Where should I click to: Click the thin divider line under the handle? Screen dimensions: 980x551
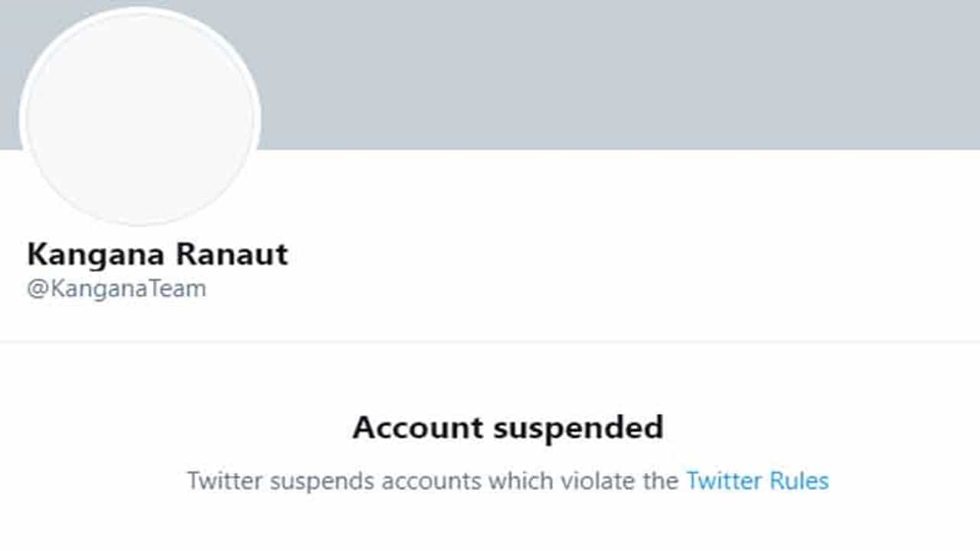[x=490, y=341]
